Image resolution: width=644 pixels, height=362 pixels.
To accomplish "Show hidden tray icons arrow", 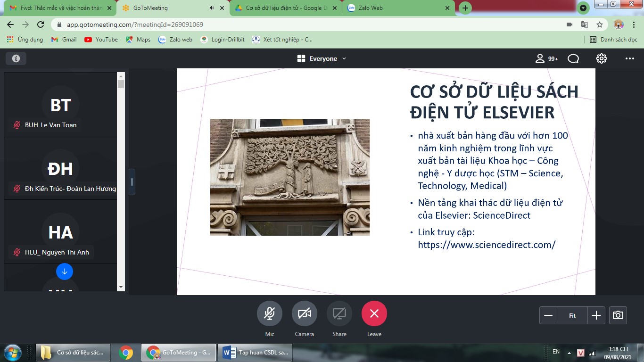I will tap(569, 353).
